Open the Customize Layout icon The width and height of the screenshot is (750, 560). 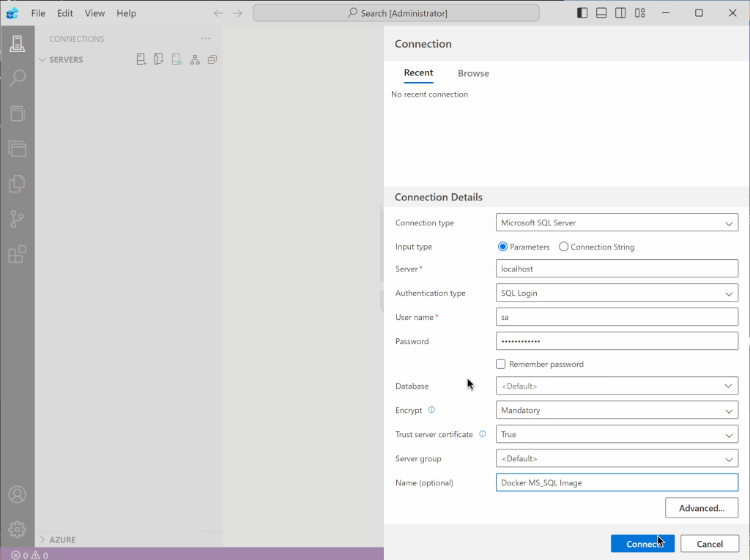click(x=639, y=13)
